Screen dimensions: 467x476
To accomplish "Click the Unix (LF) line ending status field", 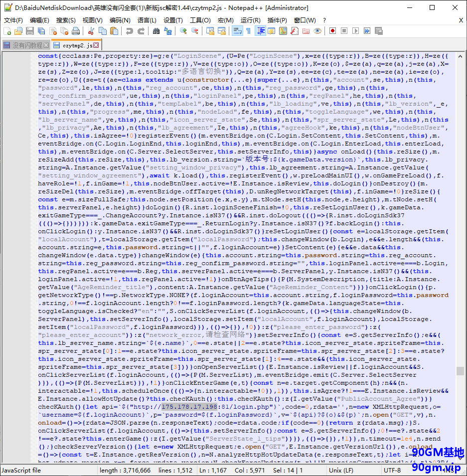I will [341, 470].
